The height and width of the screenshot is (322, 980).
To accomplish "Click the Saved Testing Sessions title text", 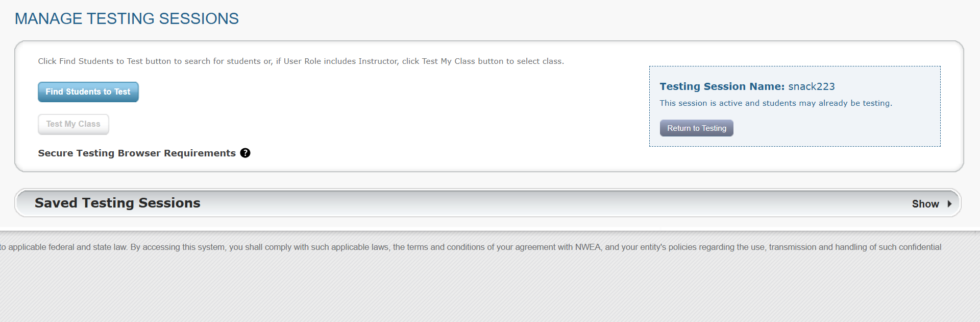I will click(117, 203).
